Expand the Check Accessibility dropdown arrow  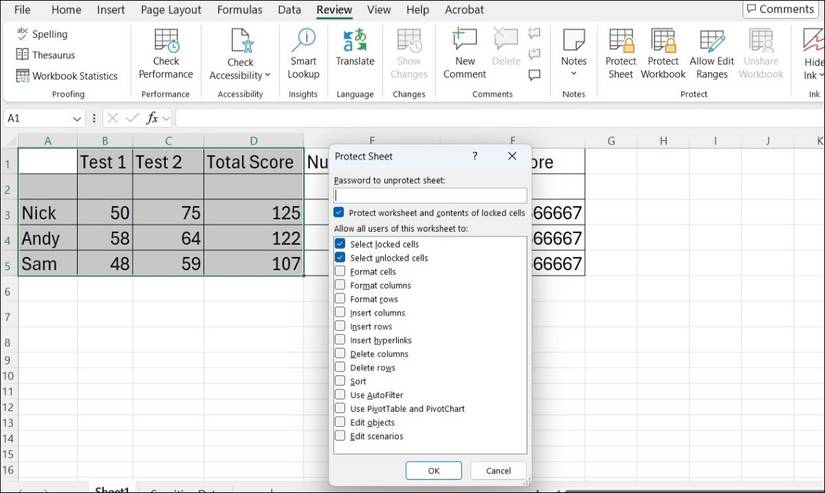click(x=267, y=75)
